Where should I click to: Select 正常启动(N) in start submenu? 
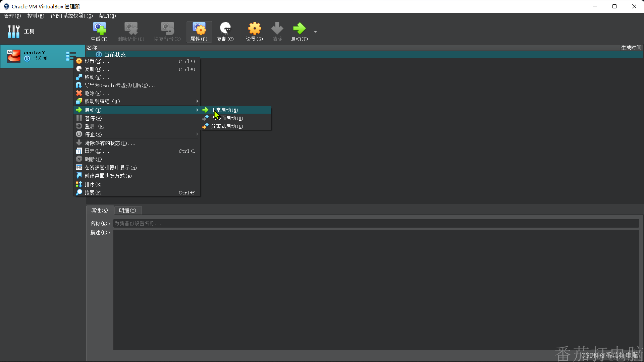pyautogui.click(x=236, y=110)
